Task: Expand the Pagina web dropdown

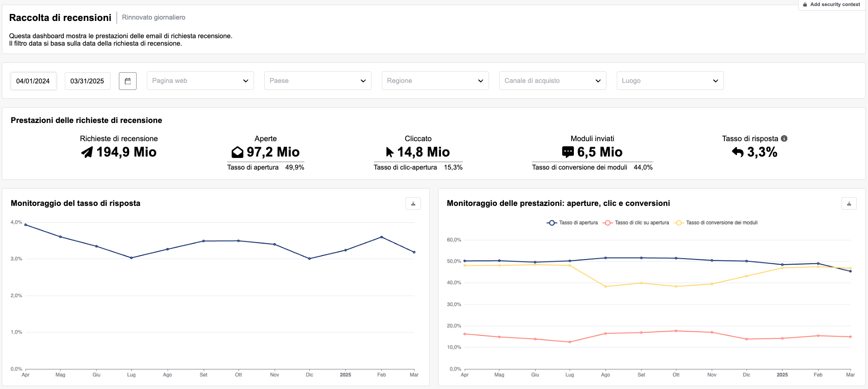Action: [200, 81]
